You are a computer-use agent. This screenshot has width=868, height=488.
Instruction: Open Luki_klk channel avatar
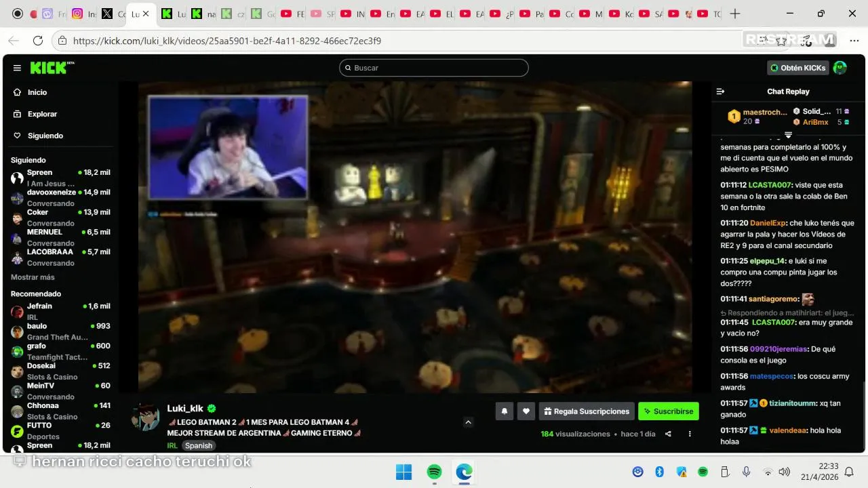pyautogui.click(x=146, y=417)
